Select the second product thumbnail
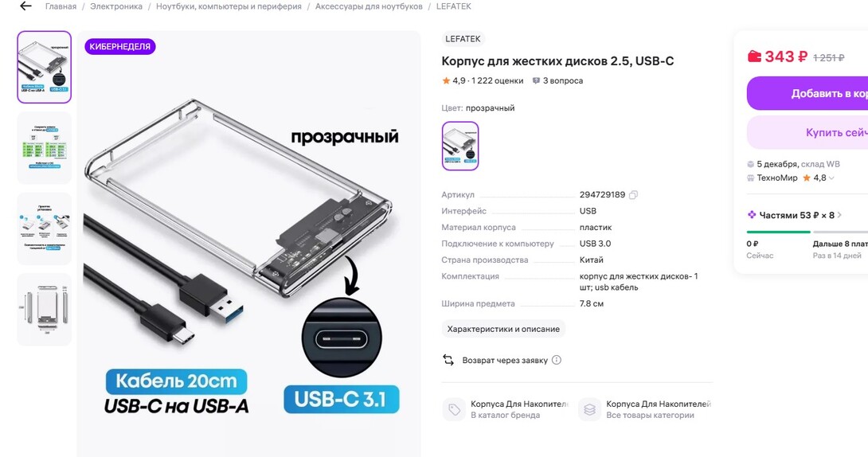868x457 pixels. pos(45,148)
